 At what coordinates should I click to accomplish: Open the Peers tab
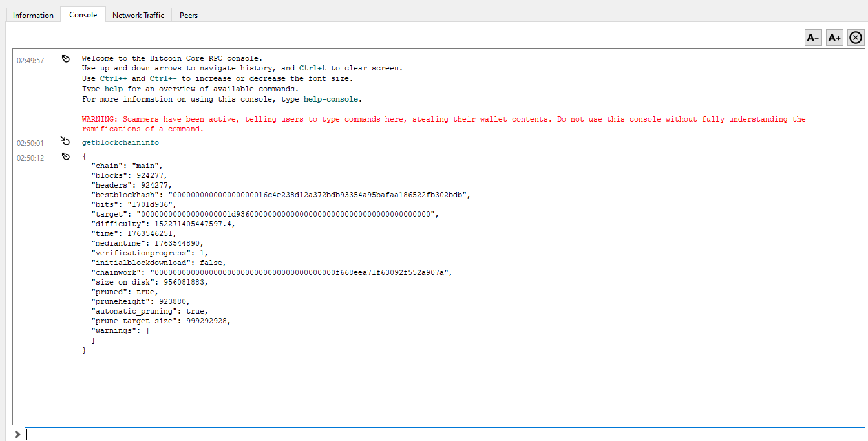[x=188, y=15]
